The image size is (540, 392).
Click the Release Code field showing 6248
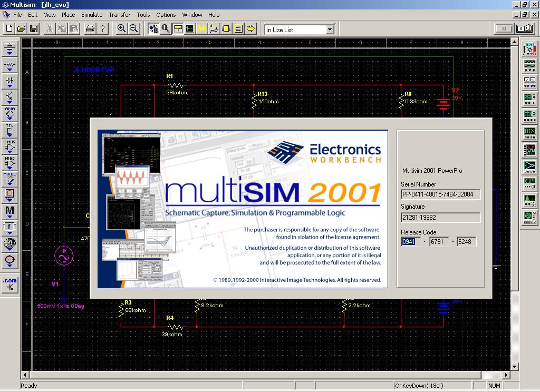pos(466,242)
